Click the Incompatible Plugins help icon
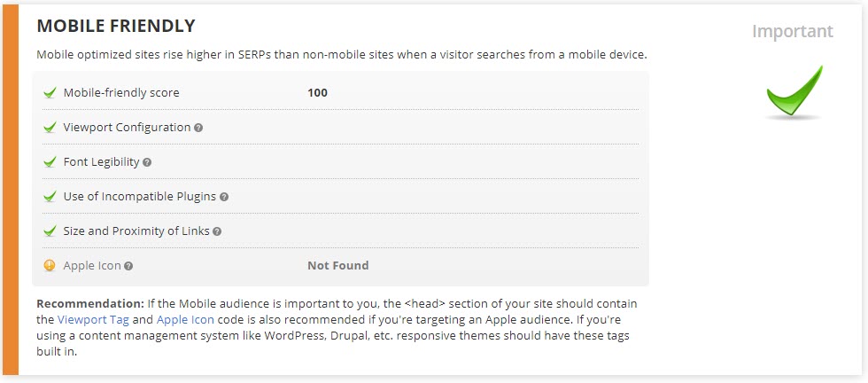Screen dimensions: 868x383 [x=224, y=197]
